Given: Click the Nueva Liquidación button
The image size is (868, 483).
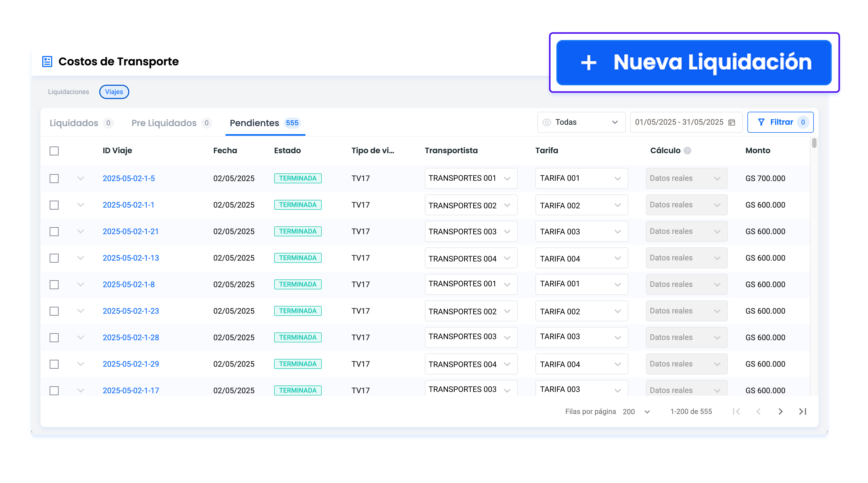Looking at the screenshot, I should tap(694, 63).
